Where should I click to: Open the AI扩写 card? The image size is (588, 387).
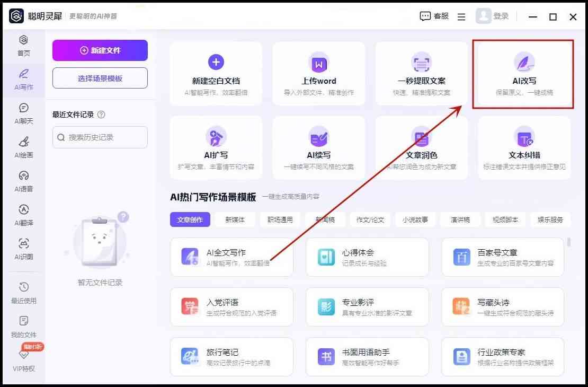pos(216,148)
